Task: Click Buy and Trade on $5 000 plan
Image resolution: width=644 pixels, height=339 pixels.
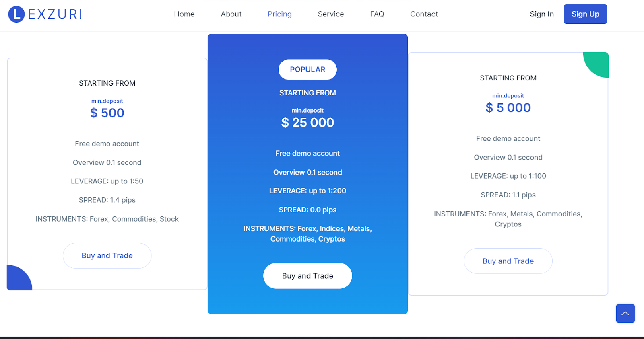Action: click(x=508, y=261)
